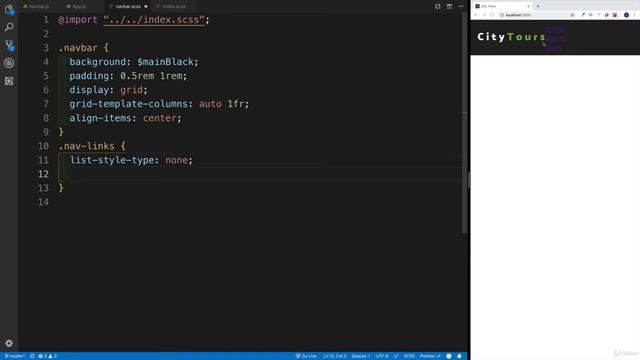Place cursor on empty line 12 in editor
Image resolution: width=640 pixels, height=360 pixels.
[261, 174]
